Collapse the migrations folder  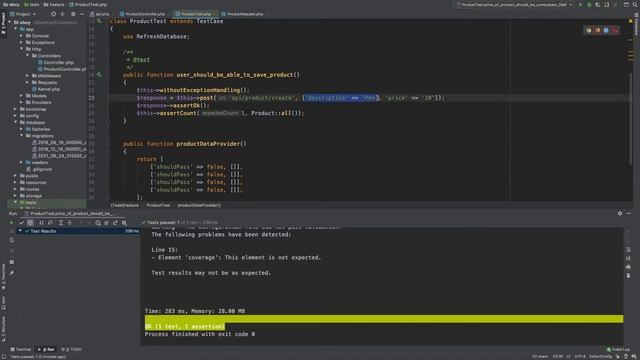click(22, 136)
